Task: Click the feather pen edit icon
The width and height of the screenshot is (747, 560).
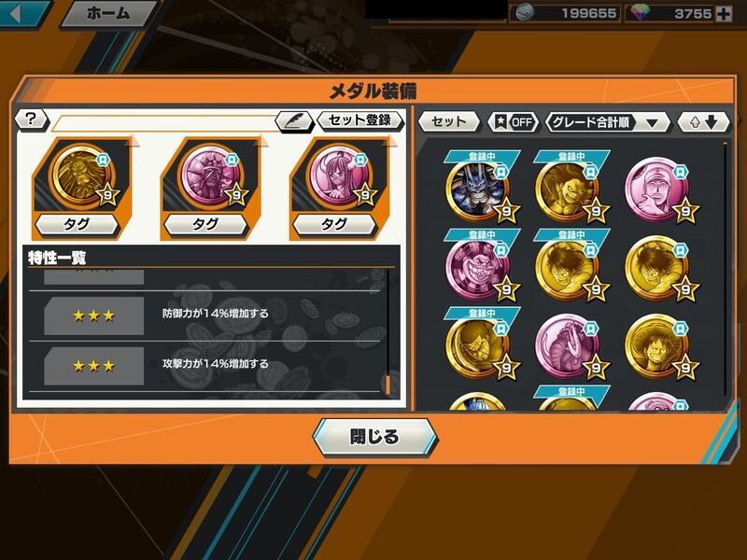Action: (293, 121)
